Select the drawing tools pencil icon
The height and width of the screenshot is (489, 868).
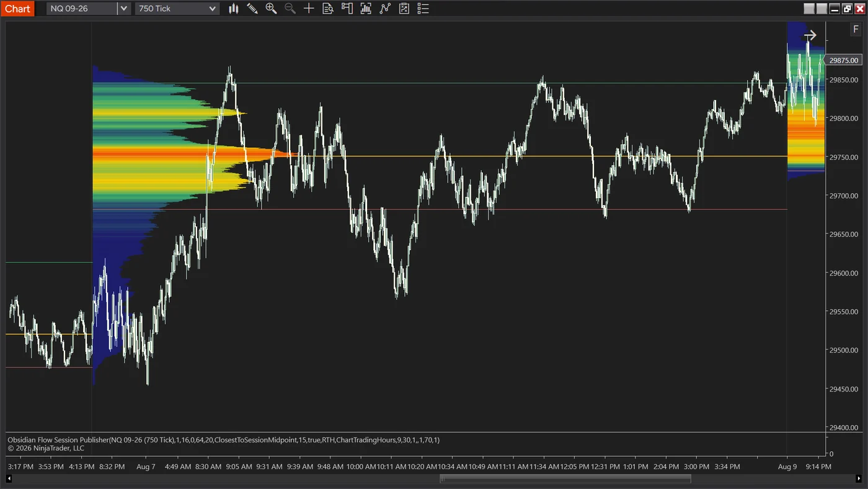pyautogui.click(x=252, y=9)
